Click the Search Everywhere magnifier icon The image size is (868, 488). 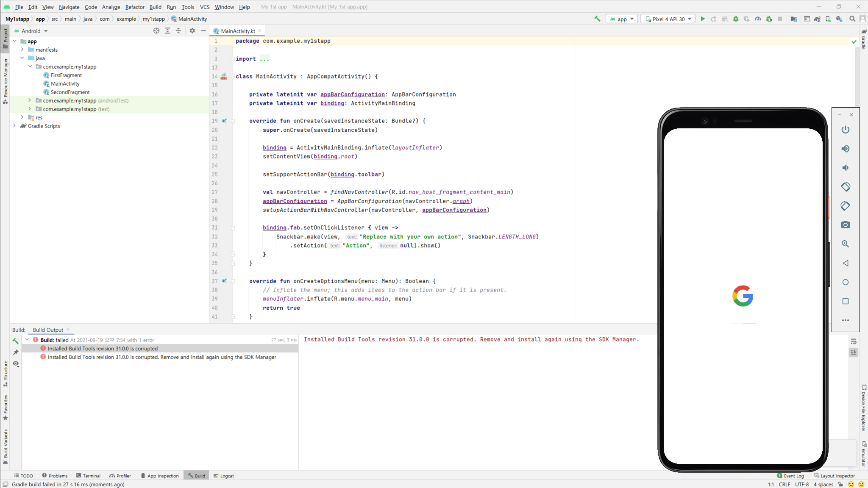click(x=852, y=19)
